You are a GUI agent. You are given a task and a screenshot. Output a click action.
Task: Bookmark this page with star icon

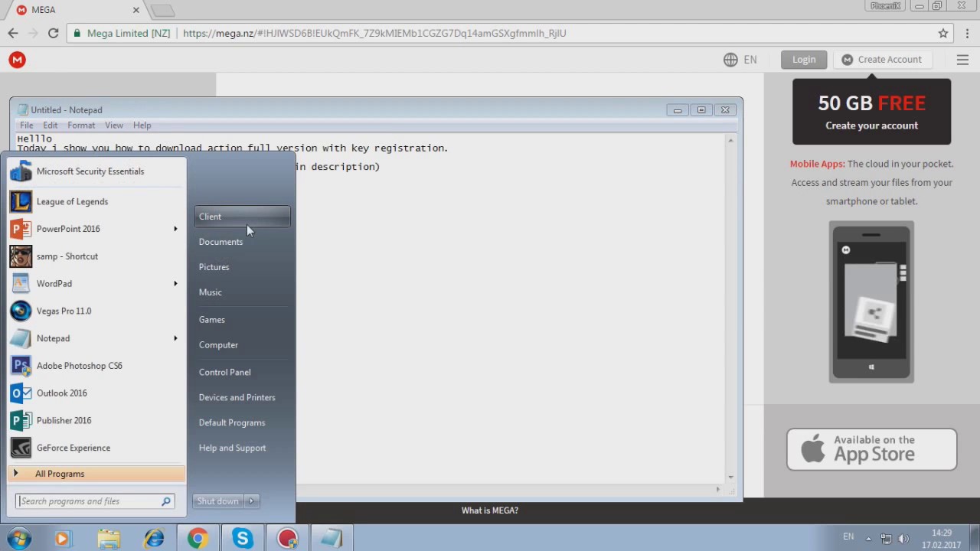click(x=943, y=33)
